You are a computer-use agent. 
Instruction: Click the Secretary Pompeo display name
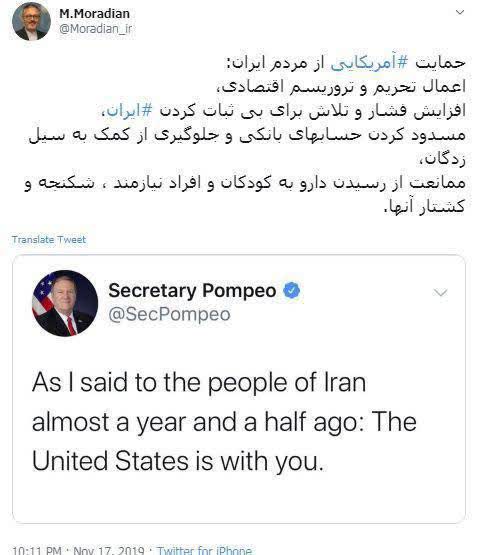(192, 291)
